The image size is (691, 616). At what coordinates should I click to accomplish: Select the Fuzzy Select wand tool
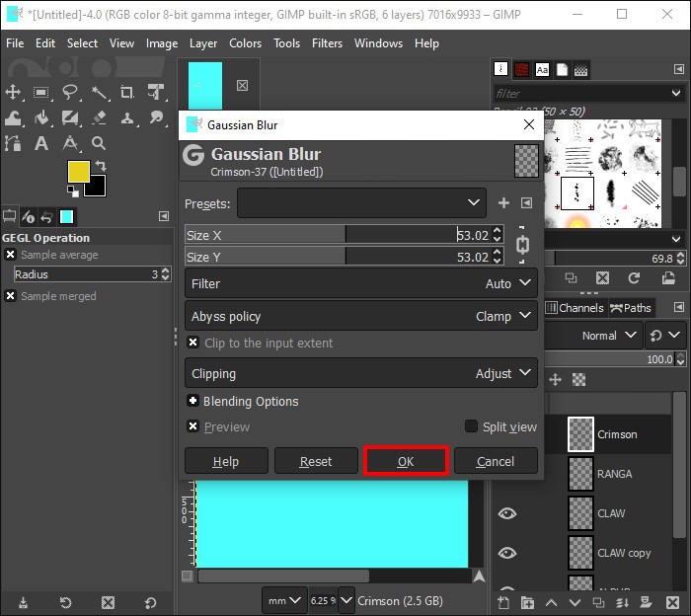tap(99, 92)
